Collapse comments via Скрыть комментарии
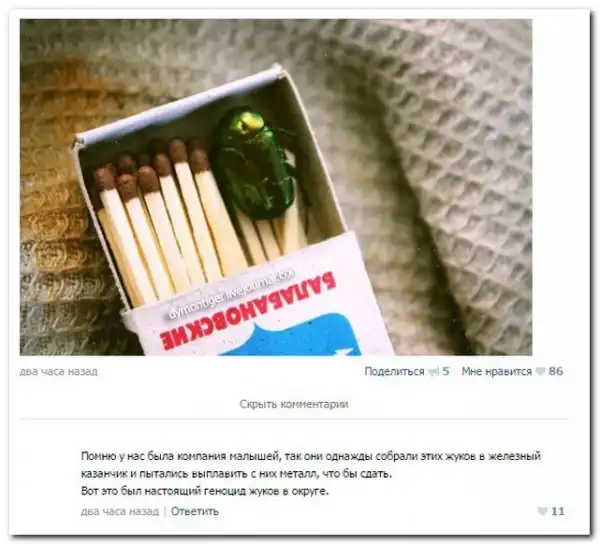The height and width of the screenshot is (545, 600). coord(294,404)
